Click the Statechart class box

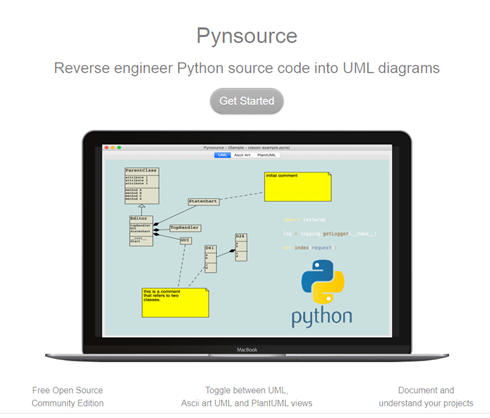(x=203, y=201)
